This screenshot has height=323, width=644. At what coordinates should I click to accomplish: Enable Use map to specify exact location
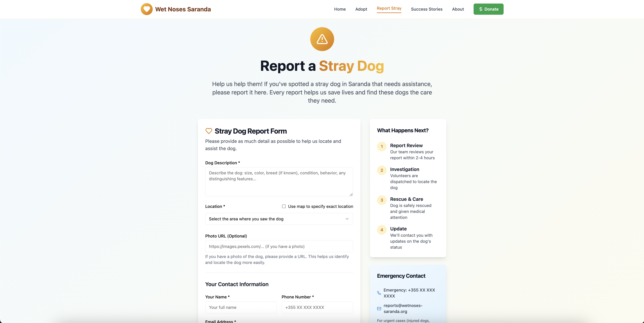[284, 206]
